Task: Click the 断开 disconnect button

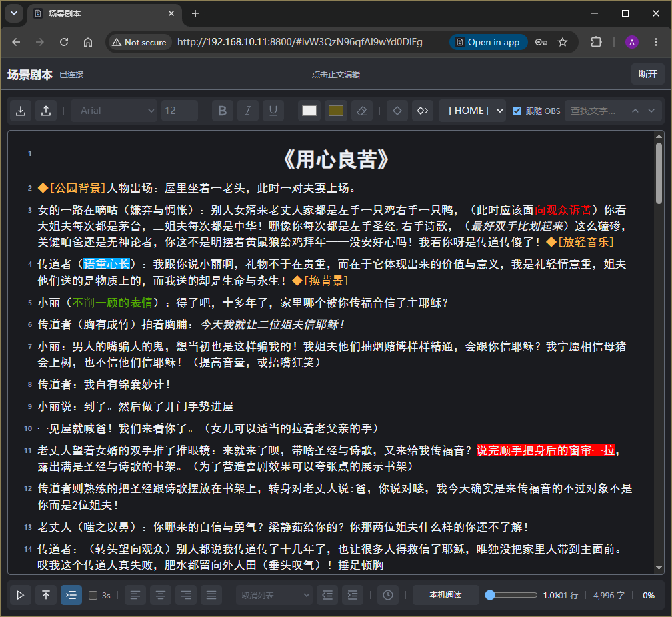Action: (647, 74)
